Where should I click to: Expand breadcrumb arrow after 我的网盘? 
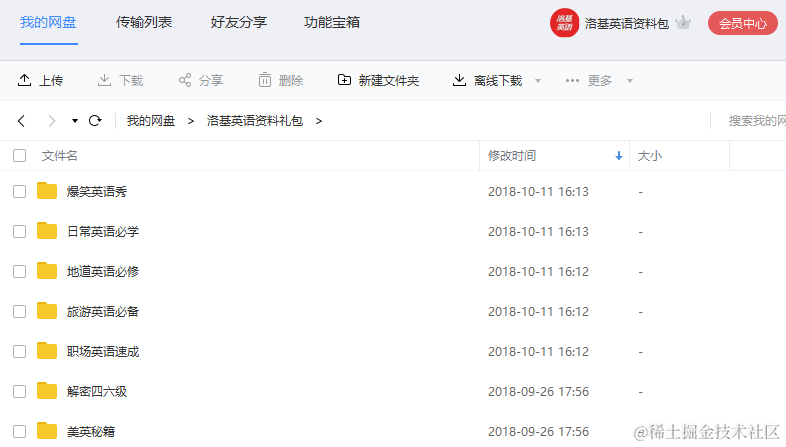(190, 121)
